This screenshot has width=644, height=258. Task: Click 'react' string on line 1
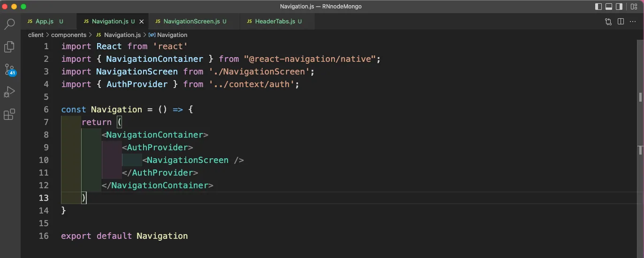coord(170,46)
